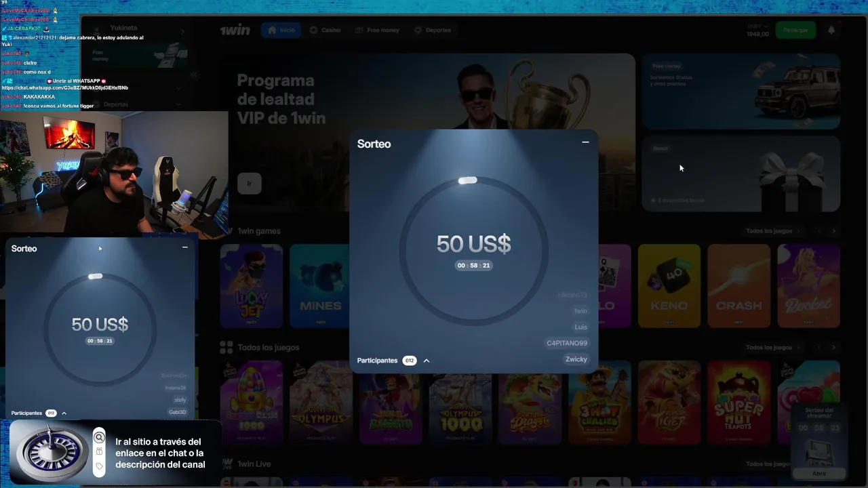Screen dimensions: 868x488
Task: Collapse the small Sorteo overlay with minus icon
Action: click(x=185, y=247)
